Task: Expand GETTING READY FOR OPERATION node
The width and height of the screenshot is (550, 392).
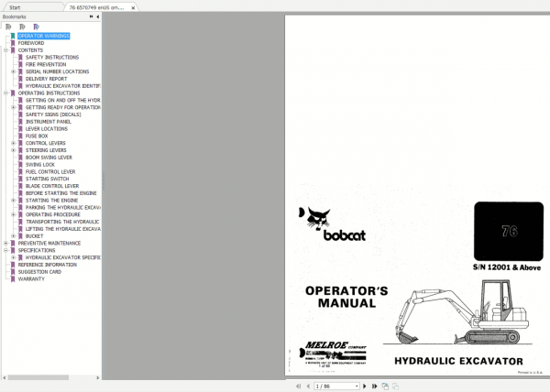Action: tap(14, 107)
